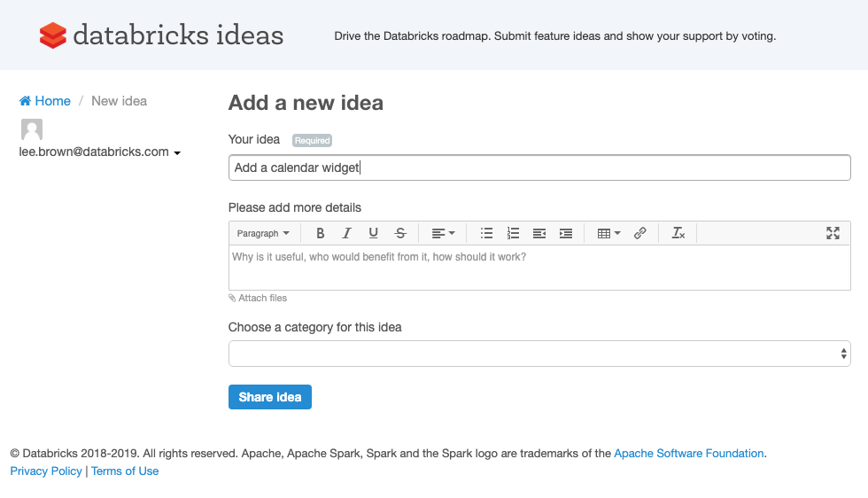Image resolution: width=868 pixels, height=498 pixels.
Task: Open the insert table dropdown
Action: tap(608, 233)
